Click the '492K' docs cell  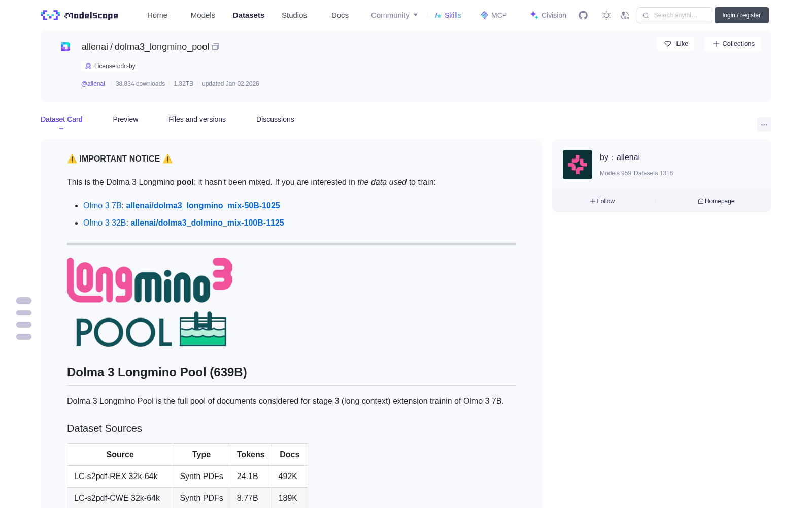click(x=290, y=477)
